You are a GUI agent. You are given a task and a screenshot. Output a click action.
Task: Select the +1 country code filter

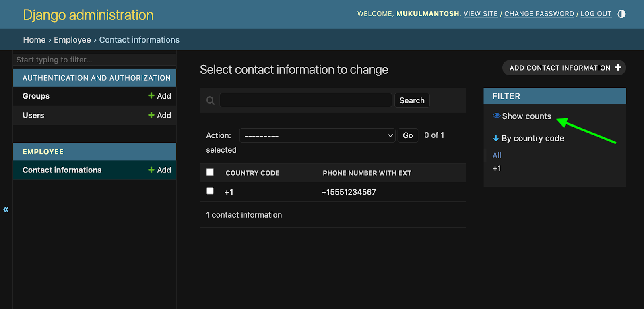(497, 168)
